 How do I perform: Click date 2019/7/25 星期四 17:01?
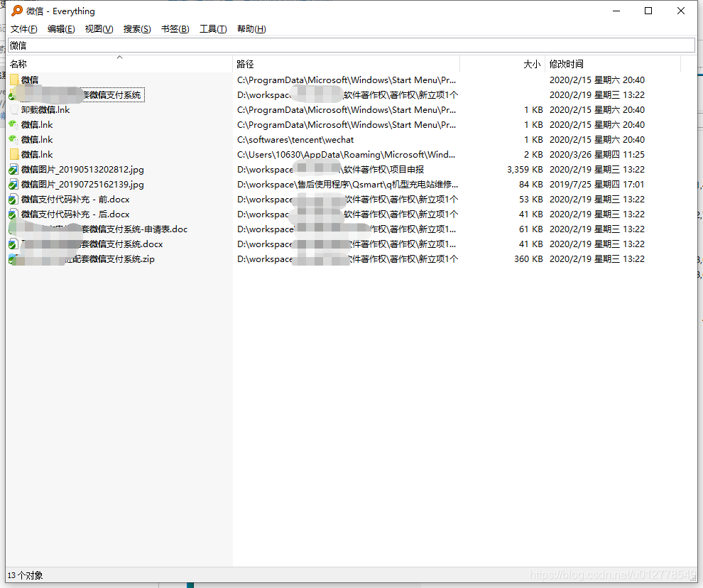pyautogui.click(x=596, y=185)
